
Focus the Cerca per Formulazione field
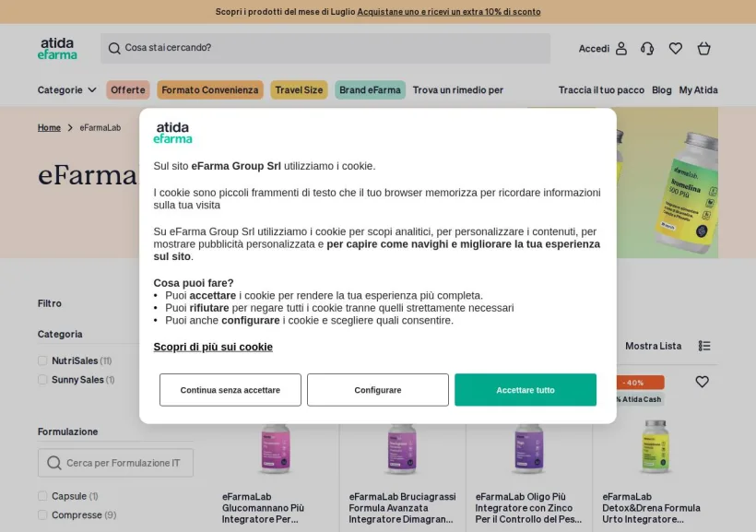pyautogui.click(x=116, y=463)
